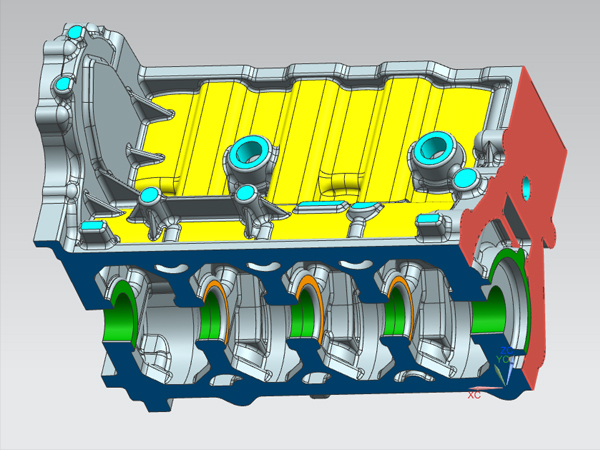Select the rightmost orange bearing ring
The height and width of the screenshot is (450, 600).
390,296
